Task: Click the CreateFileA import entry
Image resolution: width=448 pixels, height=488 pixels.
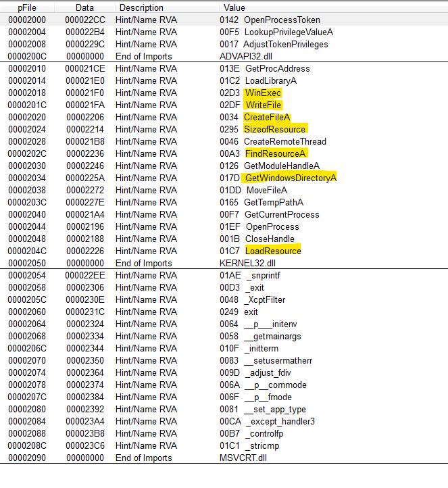Action: coord(266,117)
